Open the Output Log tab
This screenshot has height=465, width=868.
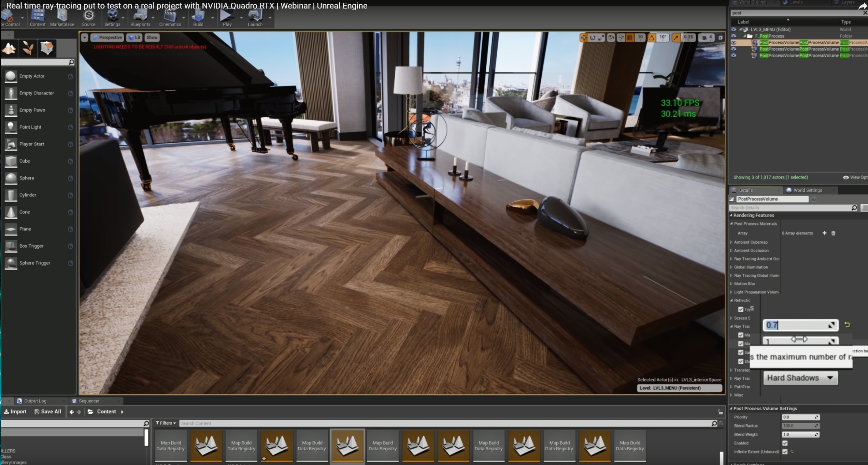pyautogui.click(x=35, y=401)
